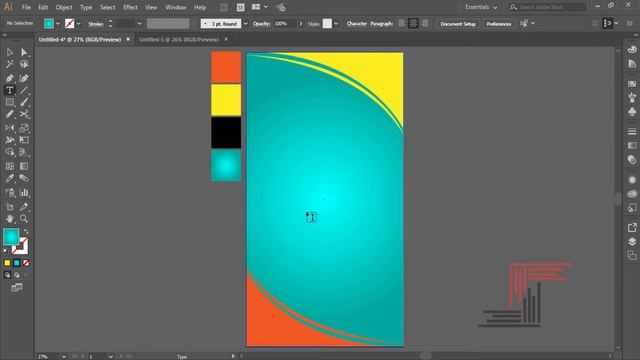Click the Preferences button
Viewport: 640px width, 360px height.
click(499, 24)
